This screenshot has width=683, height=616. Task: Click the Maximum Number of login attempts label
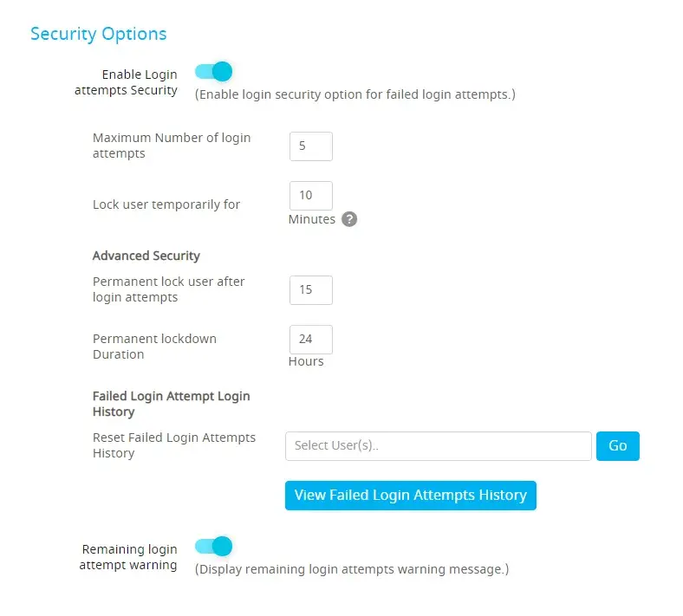point(172,146)
